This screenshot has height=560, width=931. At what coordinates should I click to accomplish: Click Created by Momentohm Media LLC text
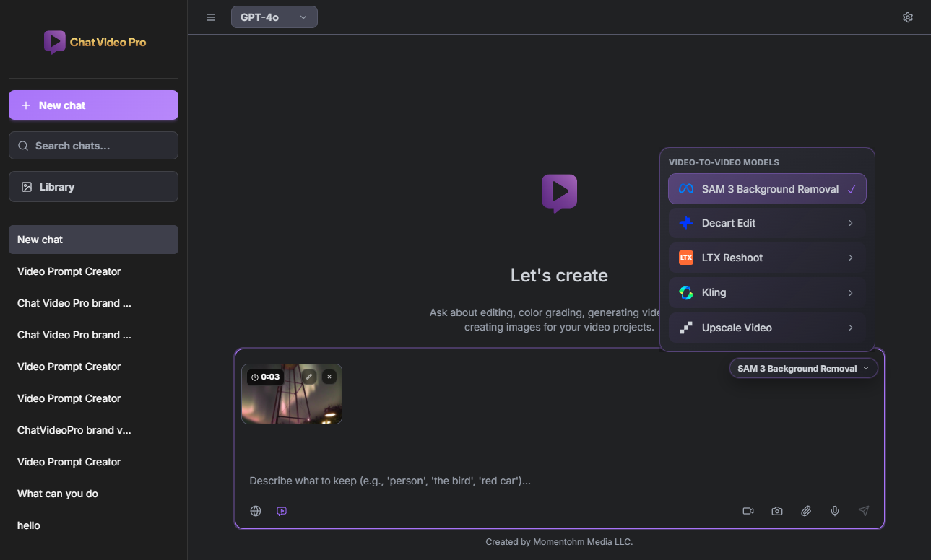click(x=559, y=541)
